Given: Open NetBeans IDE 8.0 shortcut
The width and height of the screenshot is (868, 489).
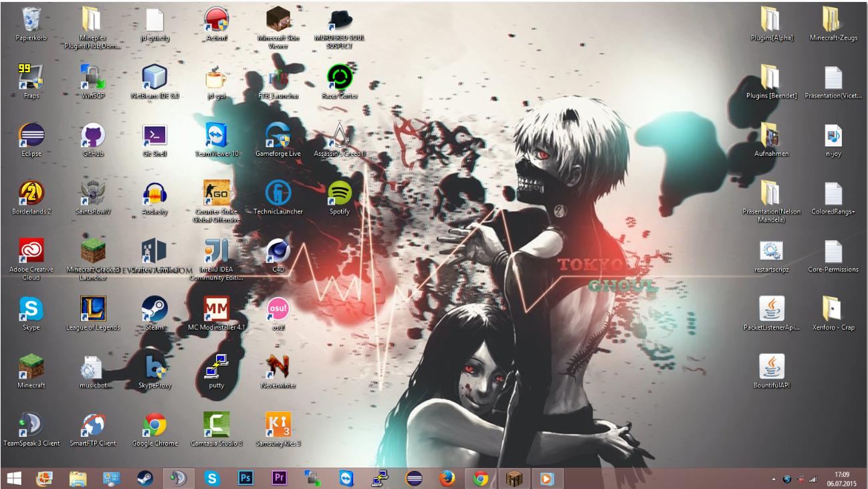Looking at the screenshot, I should tap(154, 82).
